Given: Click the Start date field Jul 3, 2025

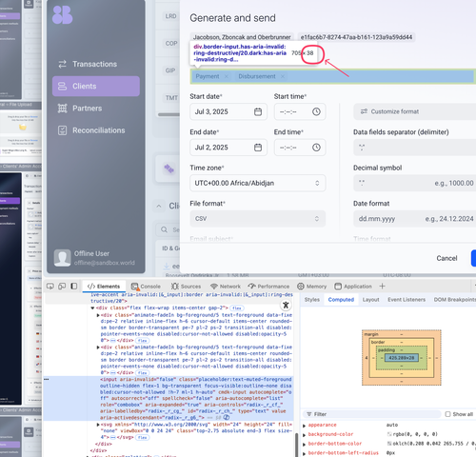Looking at the screenshot, I should (x=228, y=111).
